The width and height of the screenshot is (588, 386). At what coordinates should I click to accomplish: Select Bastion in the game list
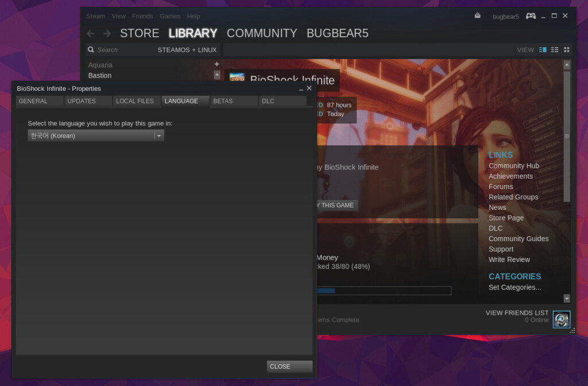[100, 75]
